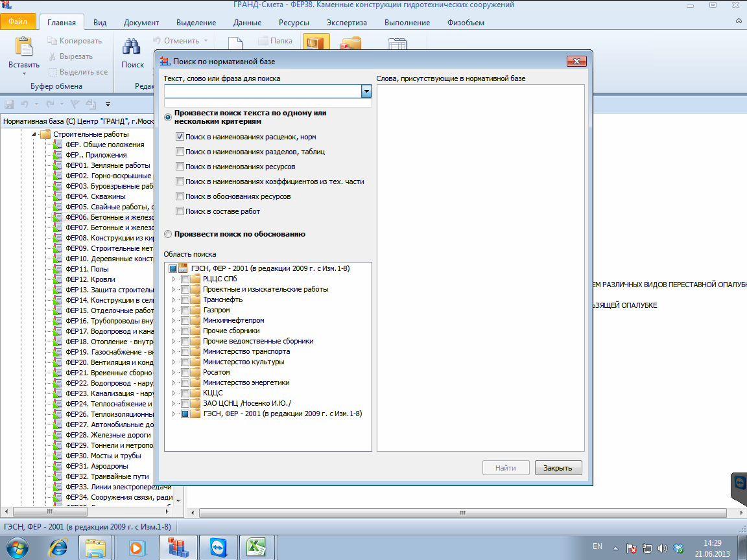Image resolution: width=747 pixels, height=560 pixels.
Task: Expand the Министерство транспорта node
Action: click(173, 351)
